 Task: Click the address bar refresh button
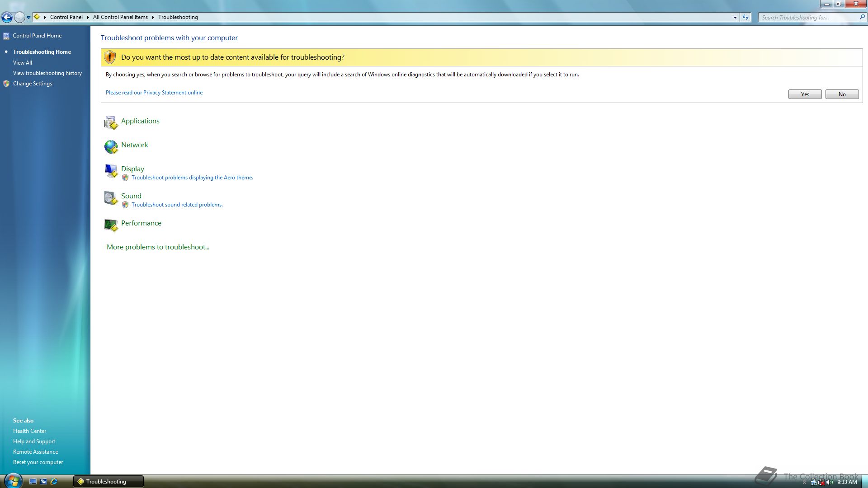tap(745, 17)
